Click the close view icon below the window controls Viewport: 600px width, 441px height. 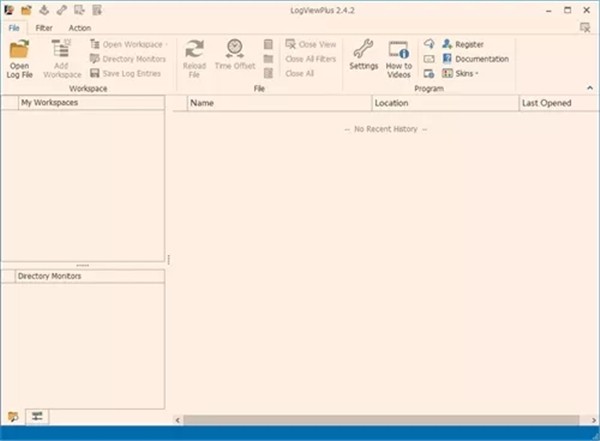click(585, 28)
